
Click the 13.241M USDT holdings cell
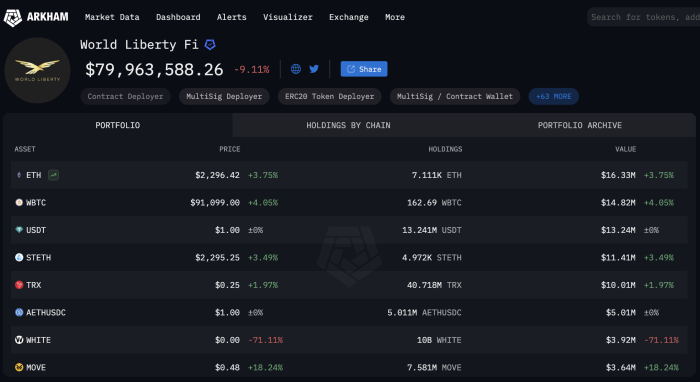pos(432,230)
